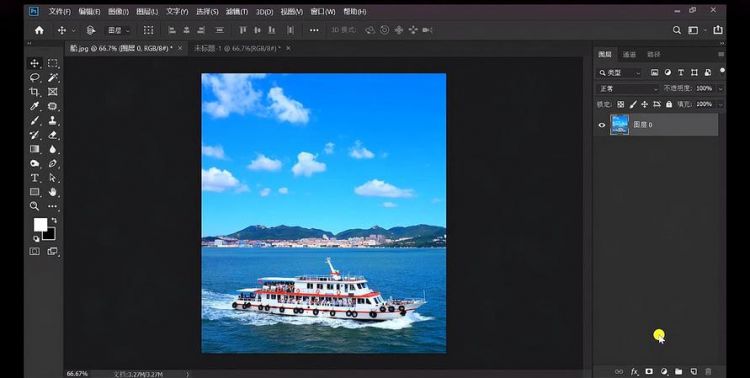Add a layer style with fx button

(x=634, y=371)
